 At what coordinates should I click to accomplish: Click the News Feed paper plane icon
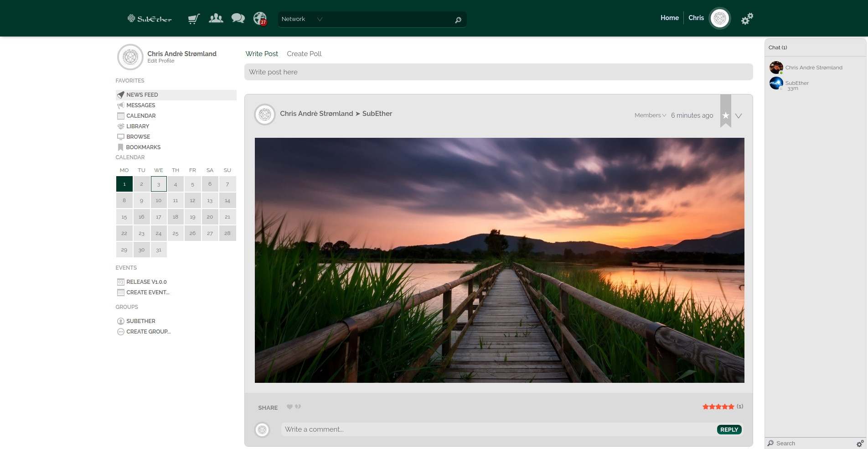pos(121,95)
